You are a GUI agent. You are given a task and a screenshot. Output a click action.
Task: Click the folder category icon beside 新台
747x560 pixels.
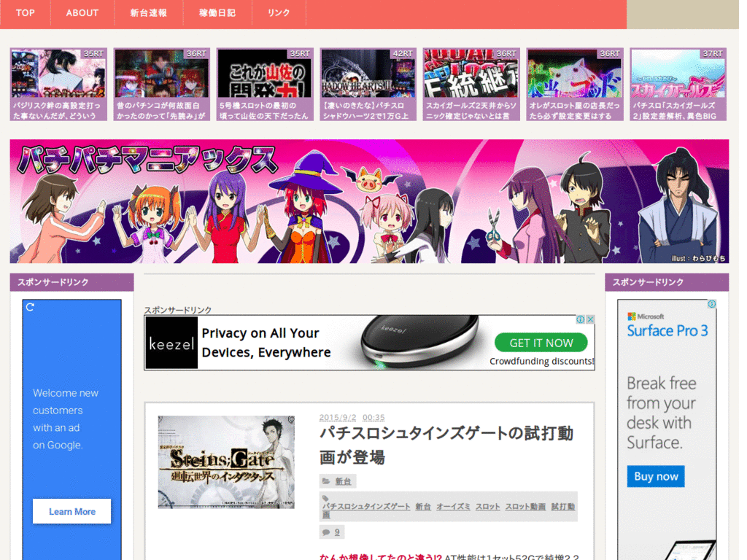326,481
